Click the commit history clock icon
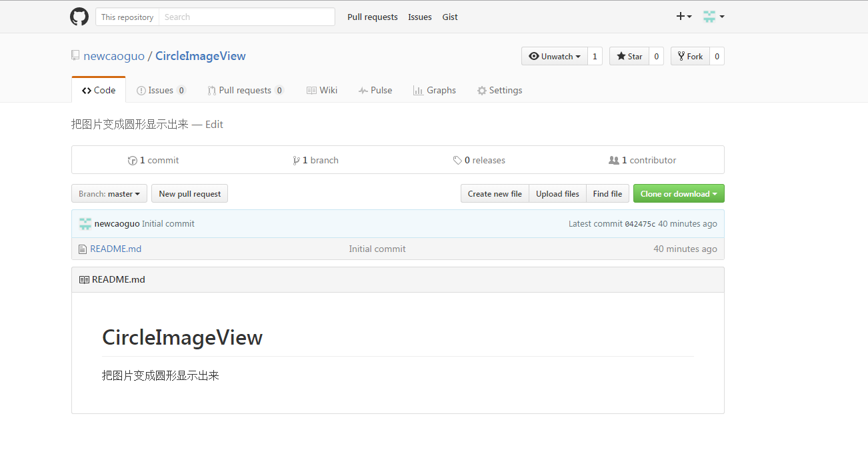 133,161
